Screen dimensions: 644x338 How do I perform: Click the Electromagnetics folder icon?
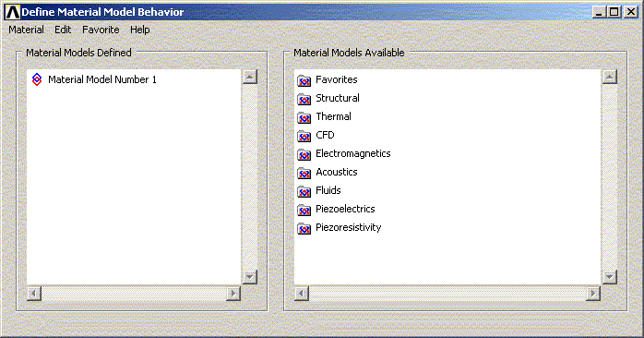point(304,154)
